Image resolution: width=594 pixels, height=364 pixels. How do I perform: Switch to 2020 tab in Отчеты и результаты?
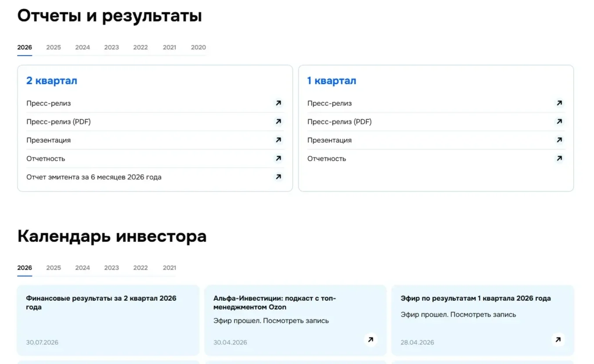[198, 47]
